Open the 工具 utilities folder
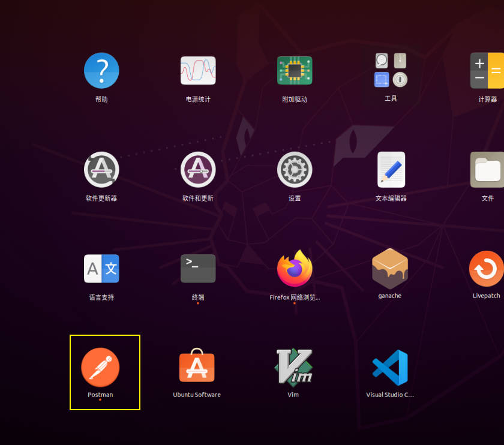Image resolution: width=504 pixels, height=445 pixels. tap(391, 70)
